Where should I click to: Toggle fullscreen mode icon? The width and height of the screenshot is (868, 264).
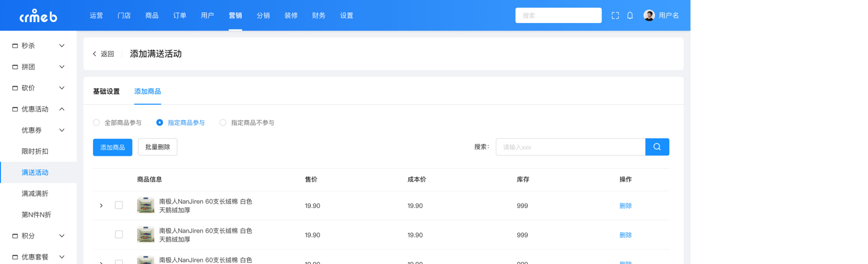[615, 15]
